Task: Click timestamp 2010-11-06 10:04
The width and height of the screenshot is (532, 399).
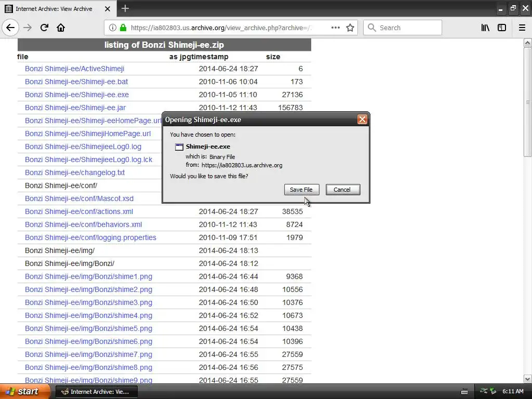Action: [x=228, y=82]
